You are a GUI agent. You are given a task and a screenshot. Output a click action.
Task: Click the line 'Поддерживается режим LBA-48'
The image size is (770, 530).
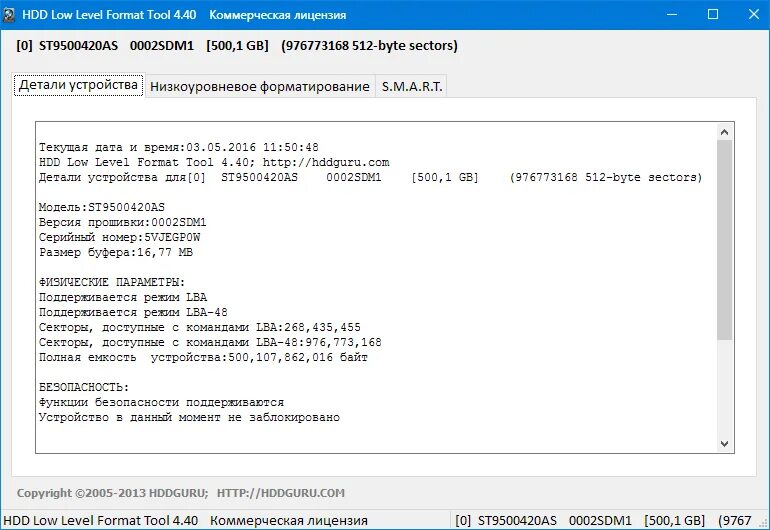click(x=133, y=312)
